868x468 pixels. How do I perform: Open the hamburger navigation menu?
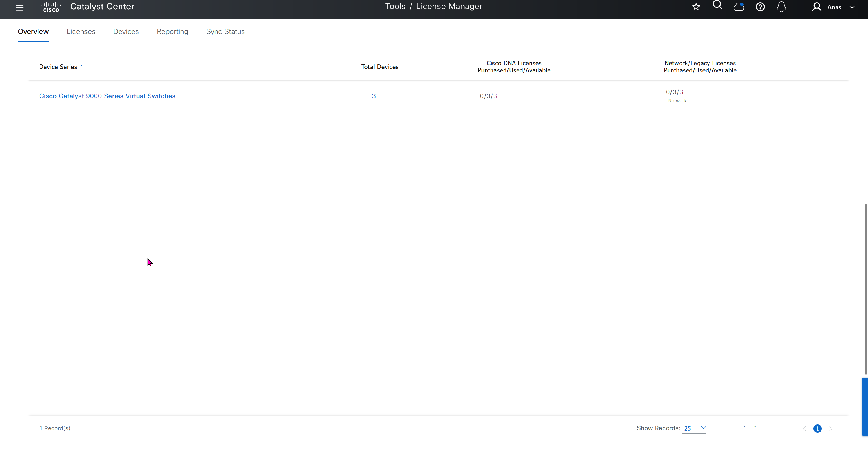(19, 7)
